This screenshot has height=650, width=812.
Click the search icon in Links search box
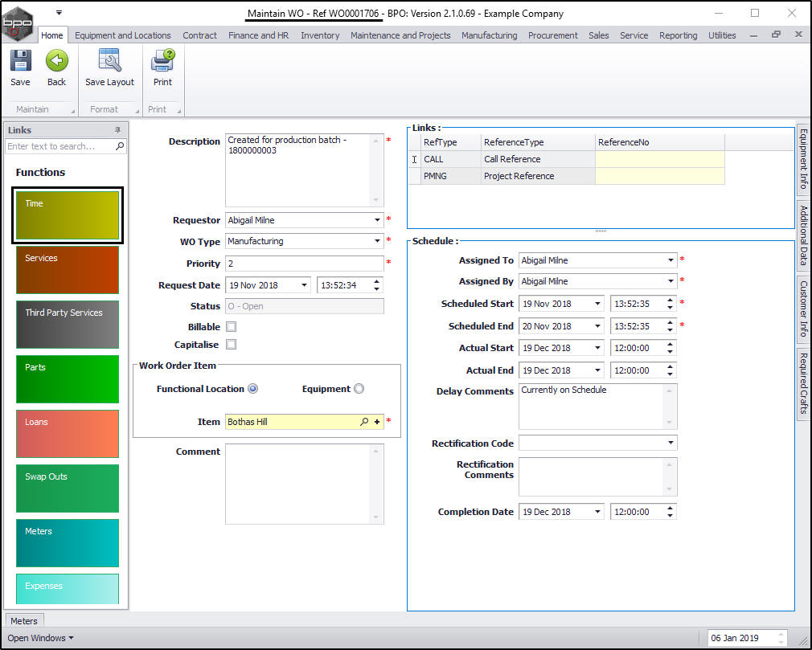click(x=120, y=146)
